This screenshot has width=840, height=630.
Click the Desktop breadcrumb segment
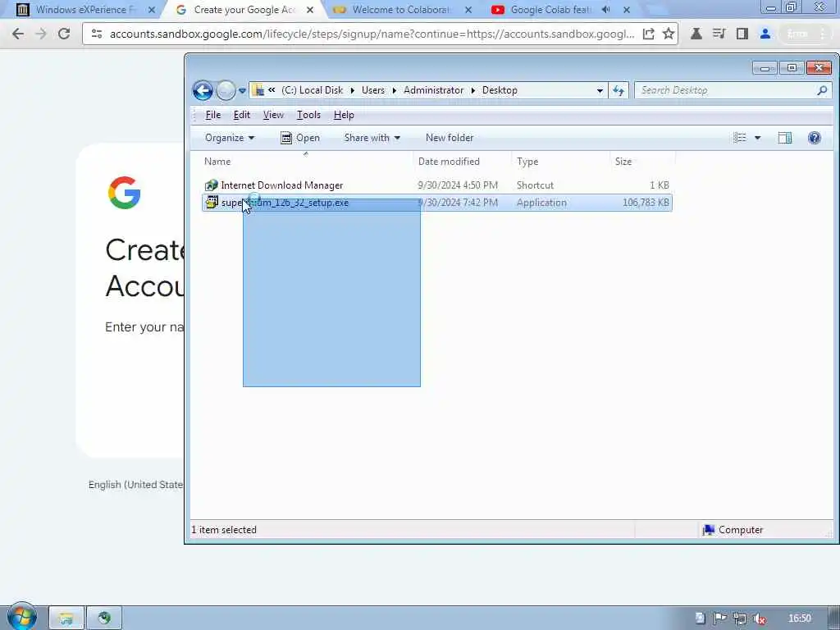tap(500, 90)
